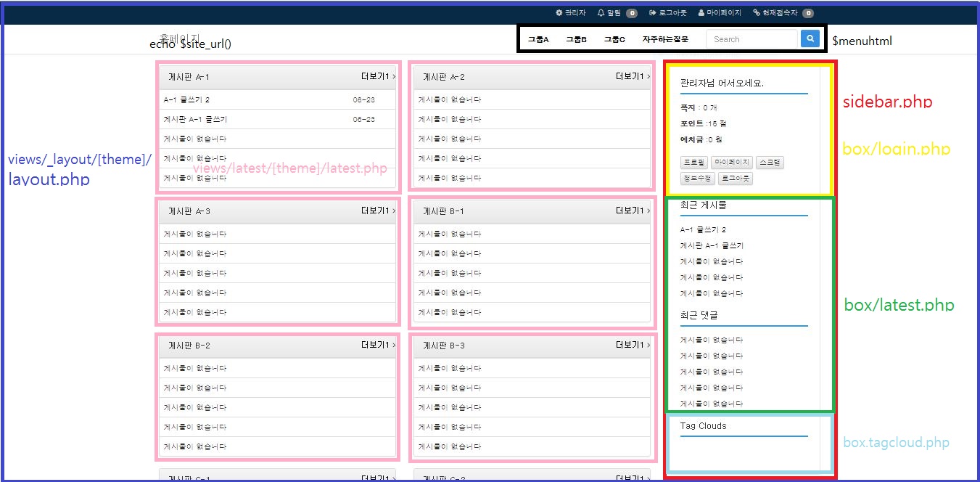Click the sidebar 로그아웃 button

[x=736, y=178]
